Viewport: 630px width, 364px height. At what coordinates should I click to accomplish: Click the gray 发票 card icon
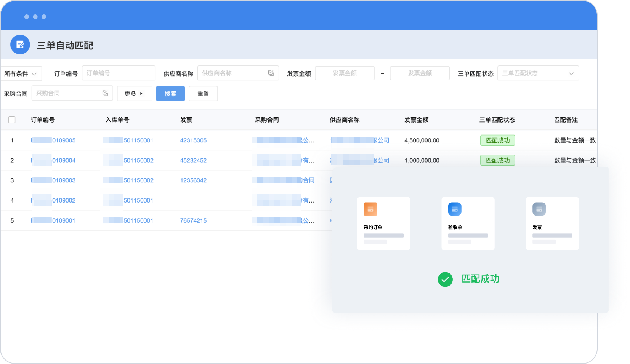539,209
